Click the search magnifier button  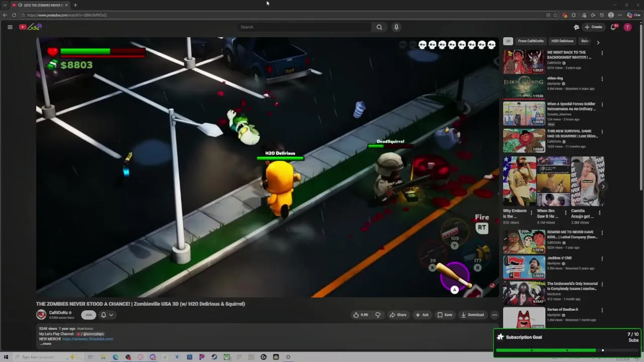coord(379,27)
